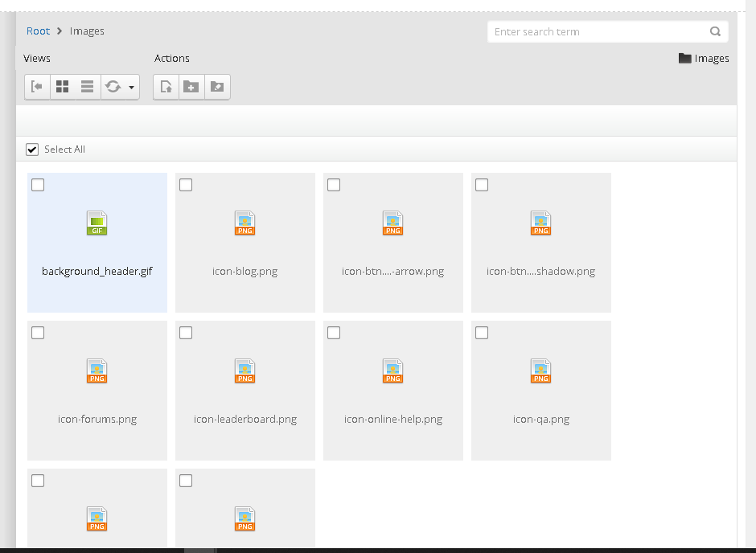Image resolution: width=756 pixels, height=553 pixels.
Task: Tick the checkbox for icon-leaderboard.png
Action: (x=186, y=333)
